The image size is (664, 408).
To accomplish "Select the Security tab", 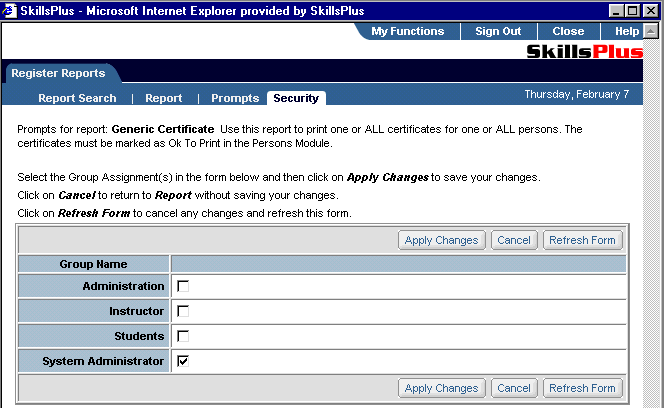I will [296, 98].
